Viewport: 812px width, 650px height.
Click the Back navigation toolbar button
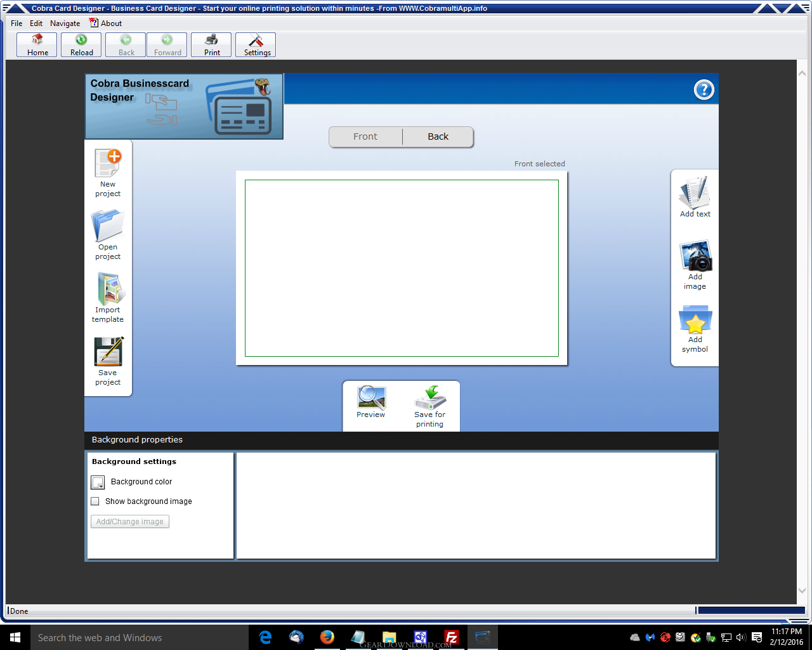(x=126, y=45)
